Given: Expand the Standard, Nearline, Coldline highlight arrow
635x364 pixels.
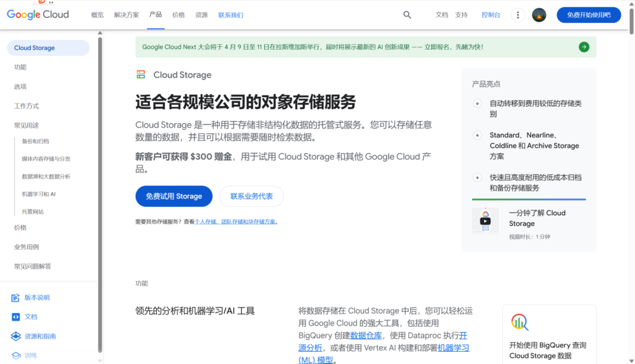Looking at the screenshot, I should (x=477, y=135).
